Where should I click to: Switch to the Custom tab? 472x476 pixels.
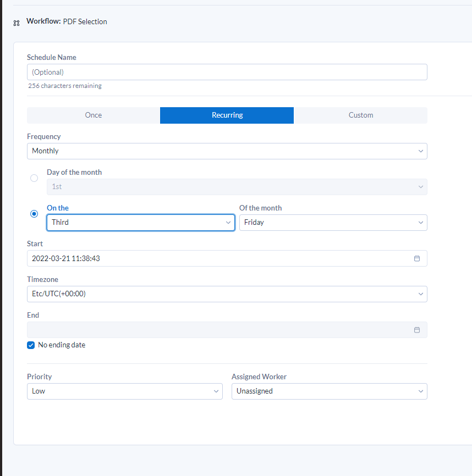(361, 115)
